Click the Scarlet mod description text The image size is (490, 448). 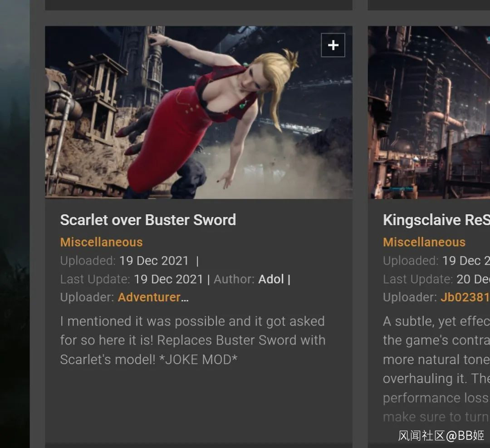click(x=193, y=340)
